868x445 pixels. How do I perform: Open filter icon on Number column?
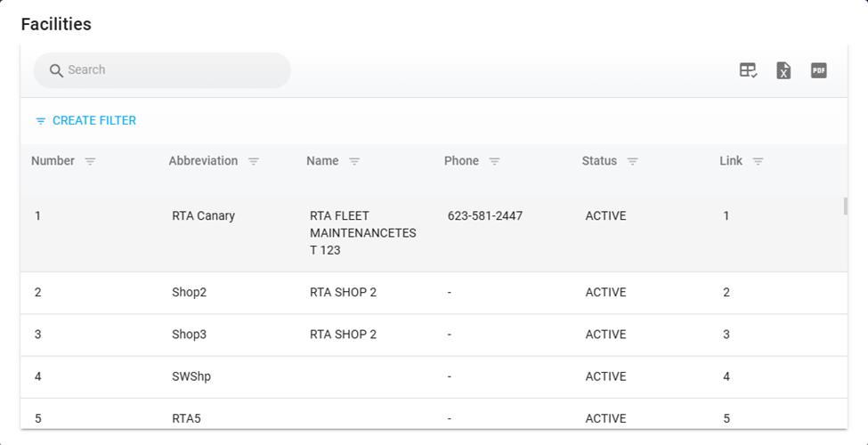pyautogui.click(x=90, y=161)
